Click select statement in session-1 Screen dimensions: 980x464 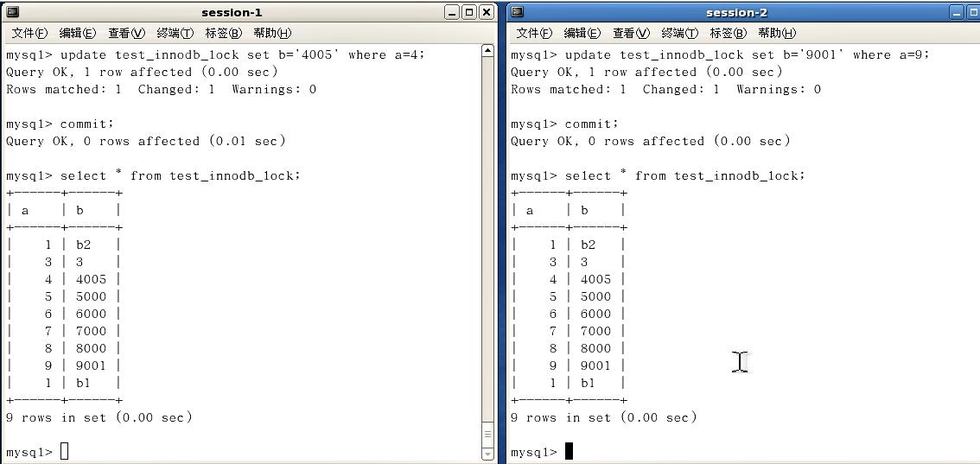point(181,176)
